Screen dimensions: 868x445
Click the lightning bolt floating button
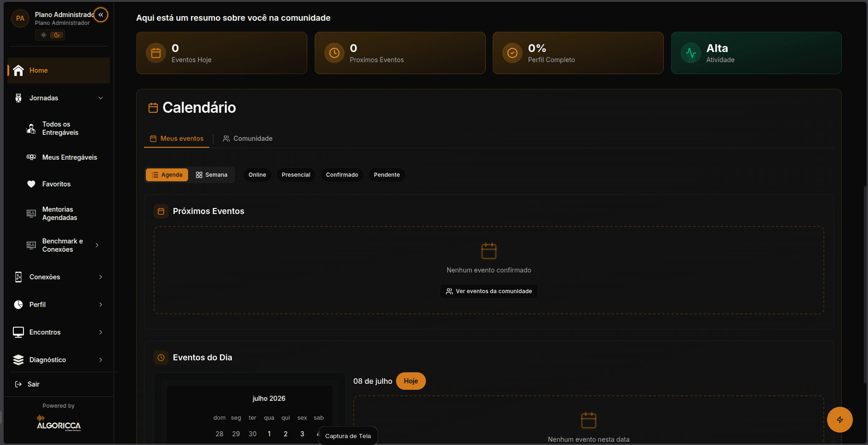pyautogui.click(x=839, y=420)
